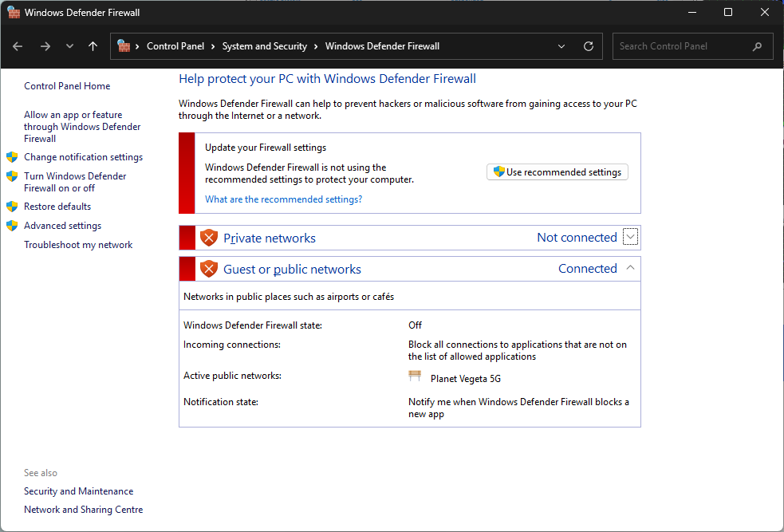Open the System and Security breadcrumb
This screenshot has width=784, height=532.
[265, 46]
